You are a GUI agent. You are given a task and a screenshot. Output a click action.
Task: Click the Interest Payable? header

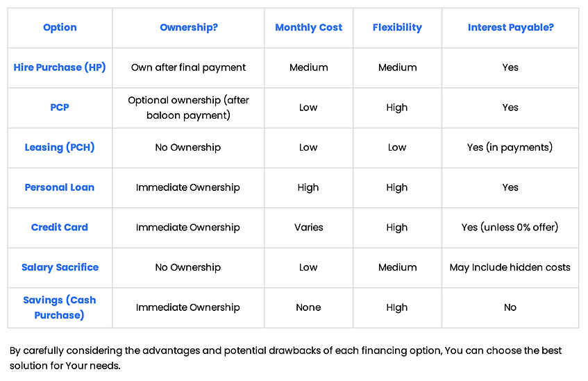coord(510,27)
